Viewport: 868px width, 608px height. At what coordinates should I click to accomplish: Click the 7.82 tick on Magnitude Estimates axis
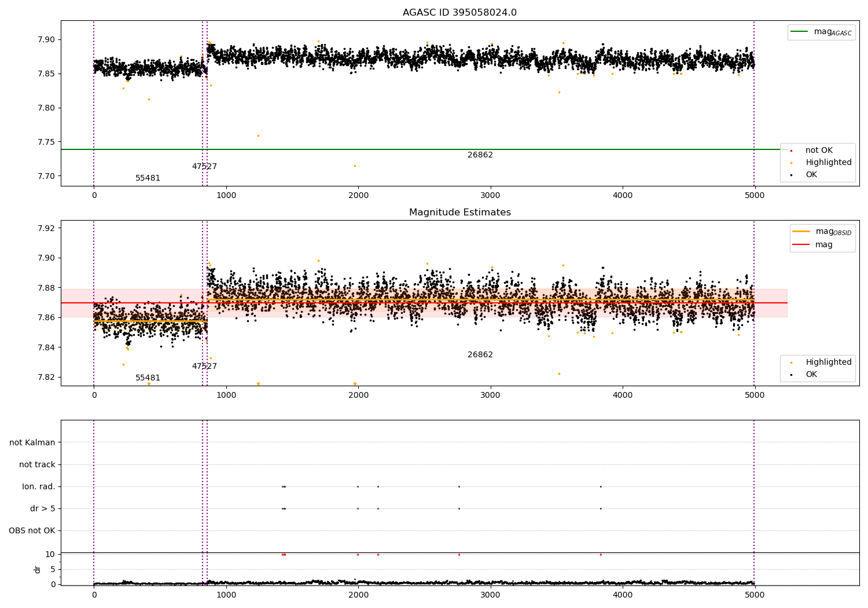click(x=45, y=378)
